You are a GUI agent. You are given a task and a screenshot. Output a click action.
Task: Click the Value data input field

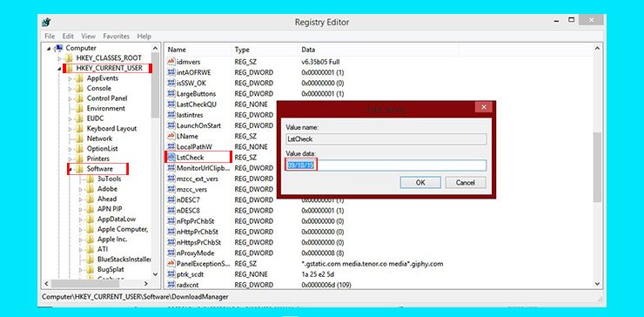point(386,165)
